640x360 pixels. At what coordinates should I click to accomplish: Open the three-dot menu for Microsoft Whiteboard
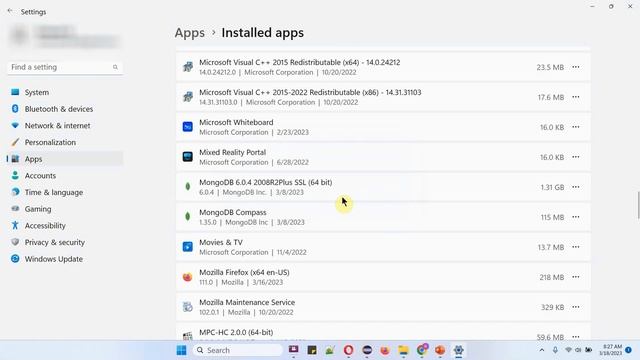pos(576,127)
